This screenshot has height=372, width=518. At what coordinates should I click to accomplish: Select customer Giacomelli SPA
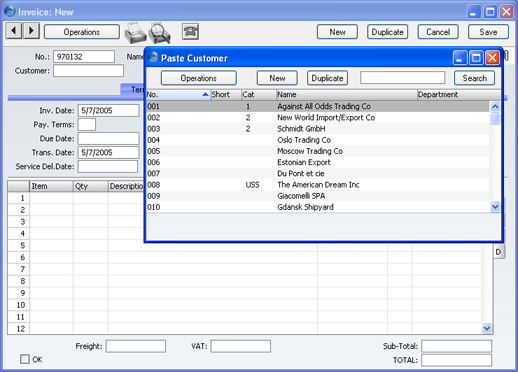point(318,196)
